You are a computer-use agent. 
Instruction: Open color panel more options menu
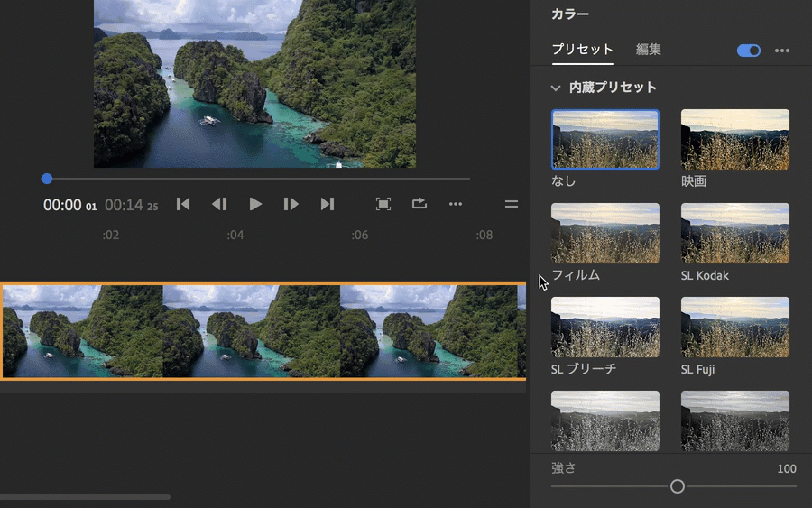pos(782,51)
